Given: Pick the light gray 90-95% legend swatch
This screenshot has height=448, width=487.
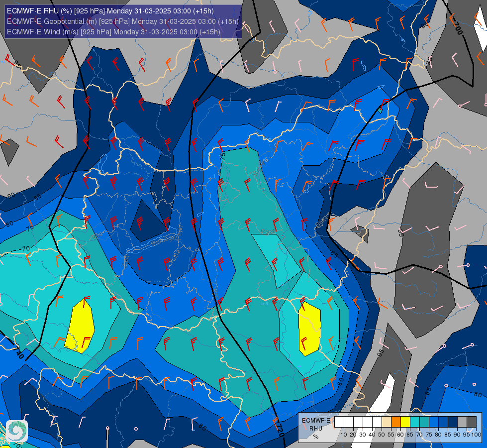Looking at the screenshot, I should tap(462, 422).
